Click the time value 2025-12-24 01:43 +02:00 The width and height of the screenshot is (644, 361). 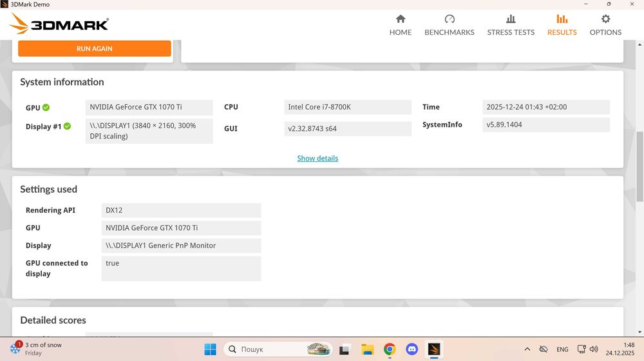tap(546, 107)
